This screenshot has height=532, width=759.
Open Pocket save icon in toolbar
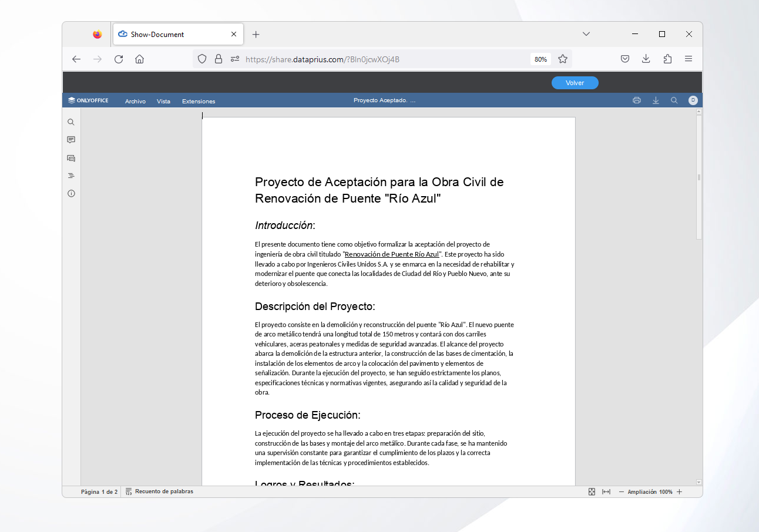point(625,59)
